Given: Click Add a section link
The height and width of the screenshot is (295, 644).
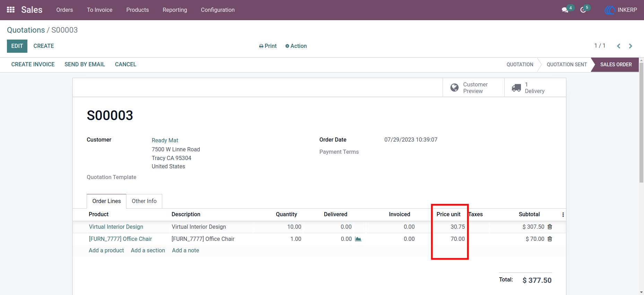Looking at the screenshot, I should pos(148,250).
